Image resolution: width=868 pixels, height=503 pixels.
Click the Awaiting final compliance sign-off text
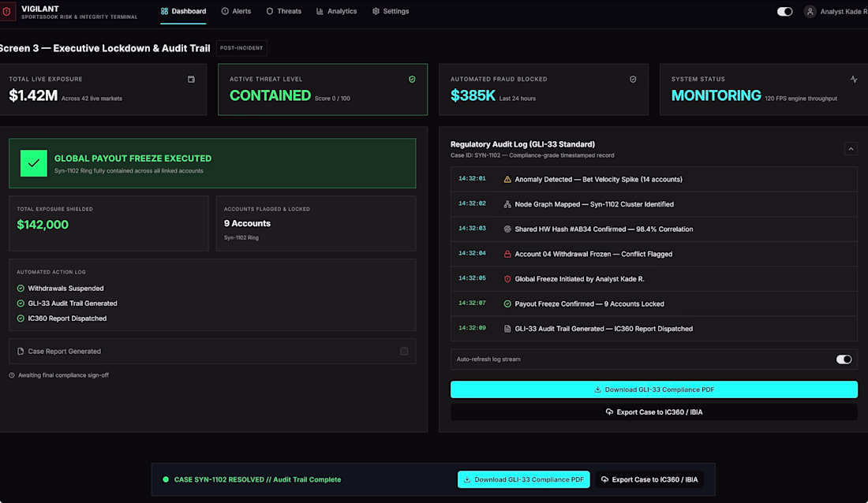(63, 375)
